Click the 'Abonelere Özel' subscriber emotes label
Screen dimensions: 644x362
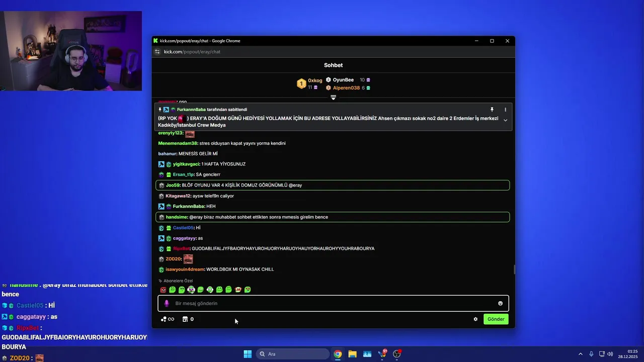coord(178,281)
